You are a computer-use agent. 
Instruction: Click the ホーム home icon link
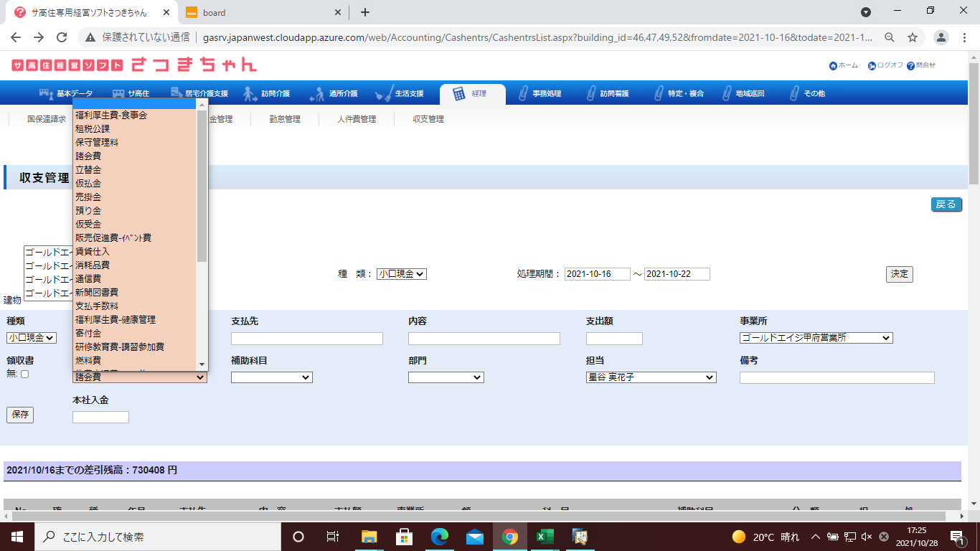(833, 66)
